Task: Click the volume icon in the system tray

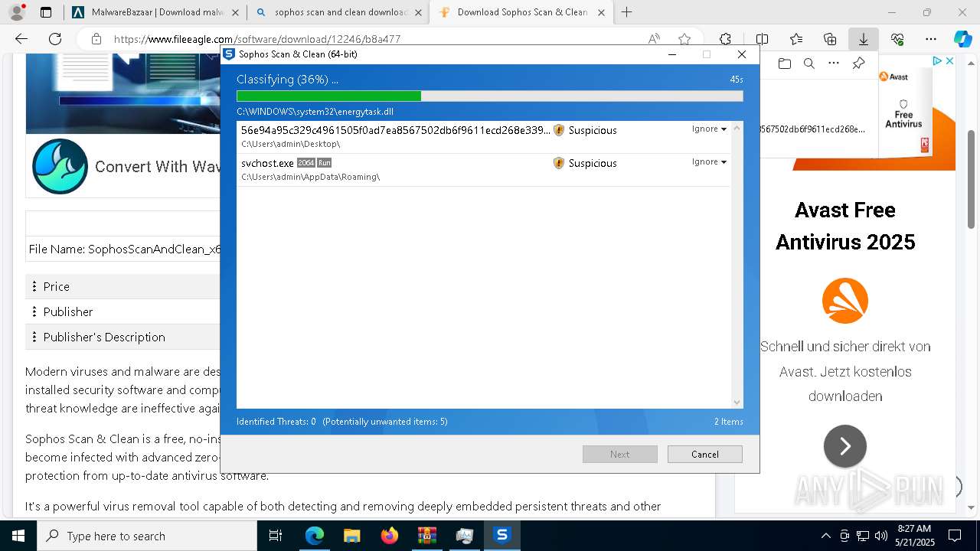Action: pos(880,536)
